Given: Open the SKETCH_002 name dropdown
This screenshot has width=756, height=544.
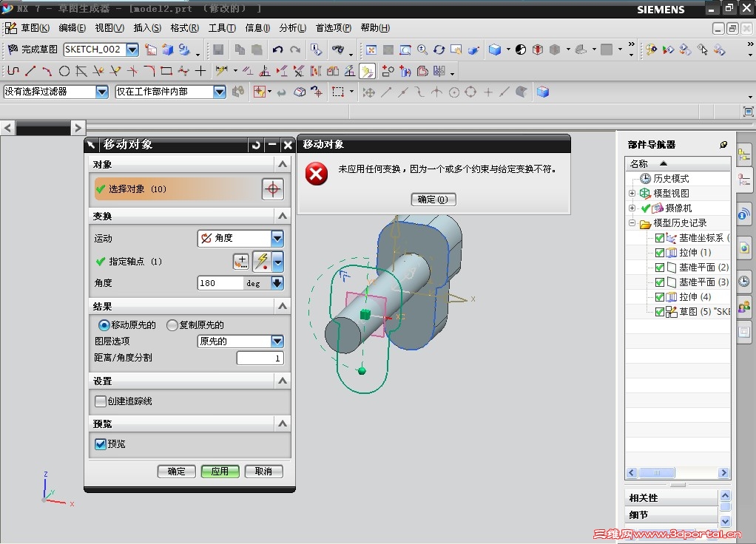Looking at the screenshot, I should click(132, 49).
